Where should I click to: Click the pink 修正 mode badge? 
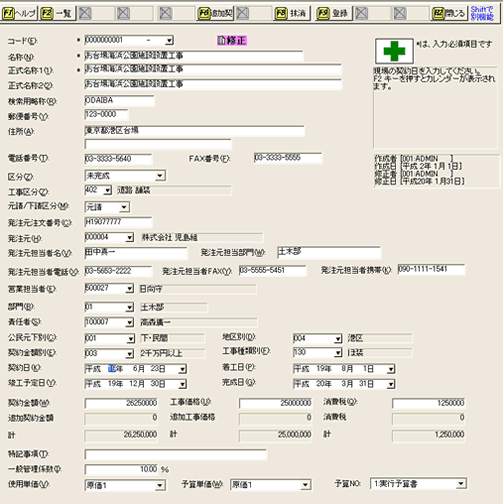232,41
